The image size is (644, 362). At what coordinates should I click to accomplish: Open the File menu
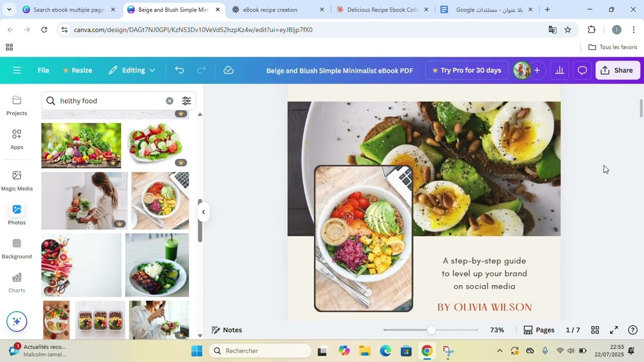click(x=43, y=70)
